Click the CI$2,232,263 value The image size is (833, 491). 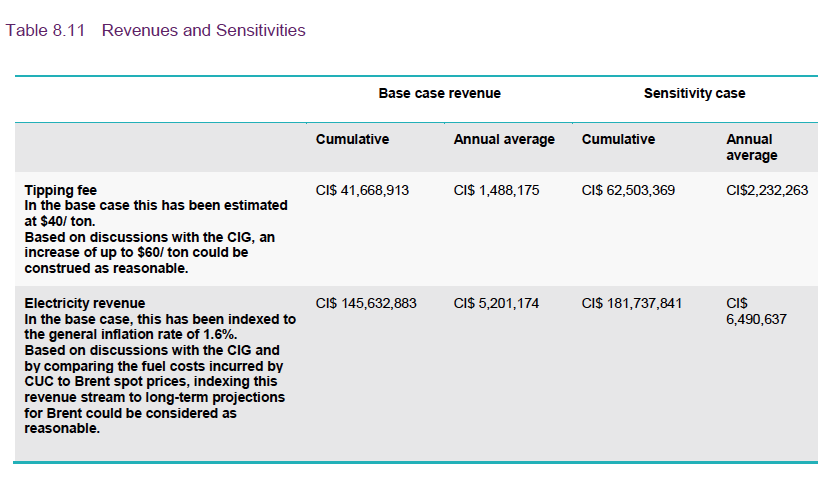pyautogui.click(x=767, y=190)
